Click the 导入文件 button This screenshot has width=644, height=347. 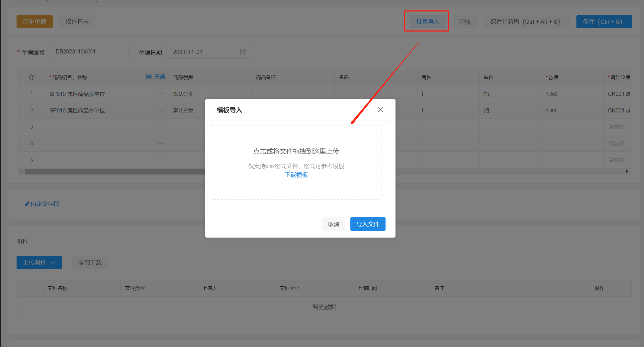pos(368,224)
